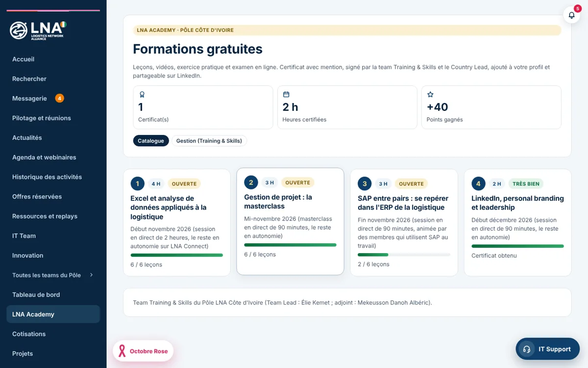
Task: Open Rechercher in the sidebar
Action: coord(53,79)
